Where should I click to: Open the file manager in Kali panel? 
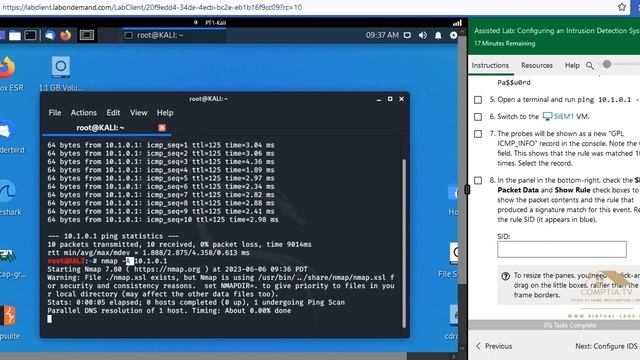pos(15,36)
